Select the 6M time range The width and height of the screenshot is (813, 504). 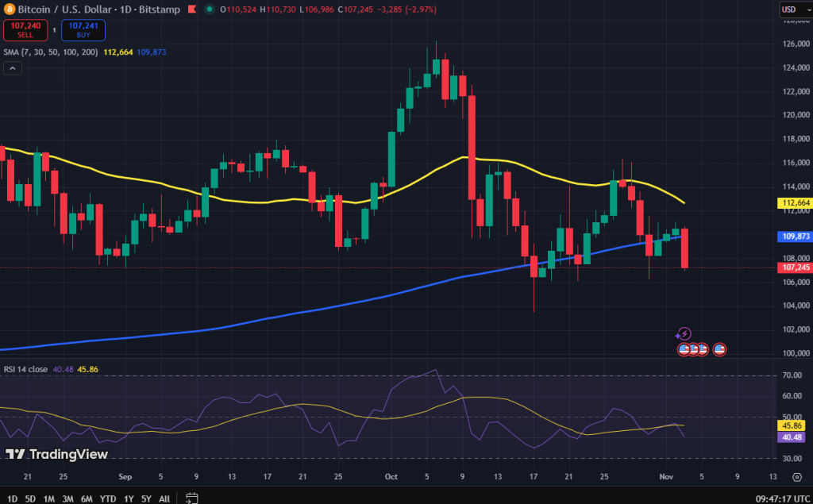click(x=86, y=498)
